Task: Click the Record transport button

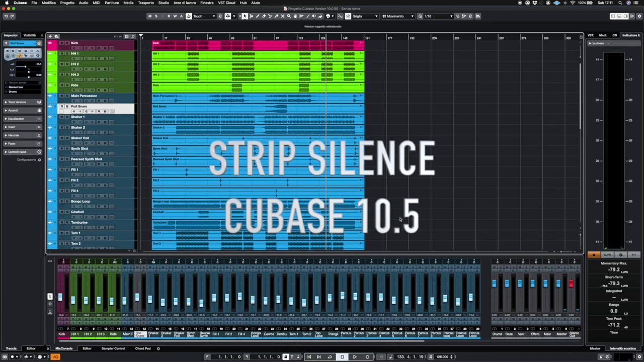Action: pos(367,357)
